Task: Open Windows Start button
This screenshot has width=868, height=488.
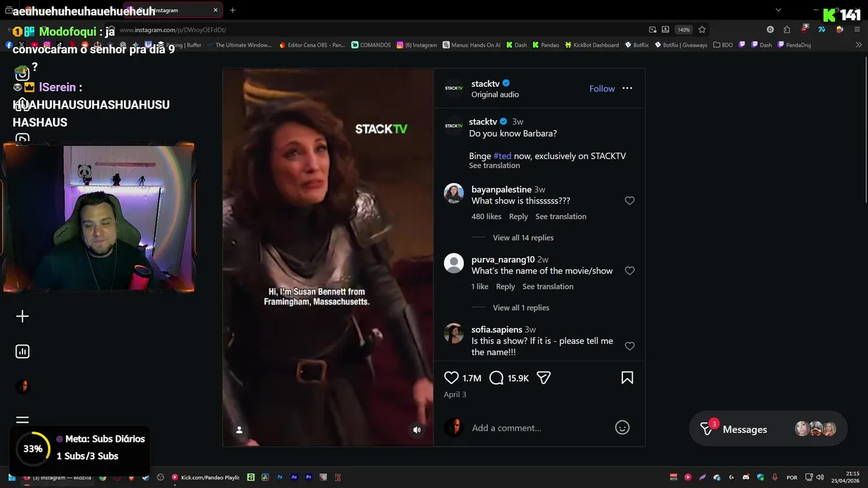Action: coord(12,477)
